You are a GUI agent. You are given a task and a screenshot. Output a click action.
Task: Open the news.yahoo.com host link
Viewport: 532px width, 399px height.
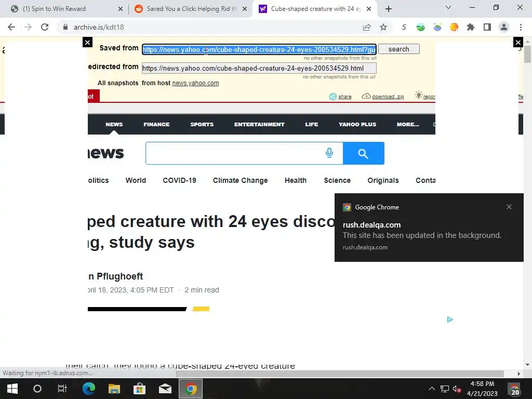pyautogui.click(x=195, y=83)
